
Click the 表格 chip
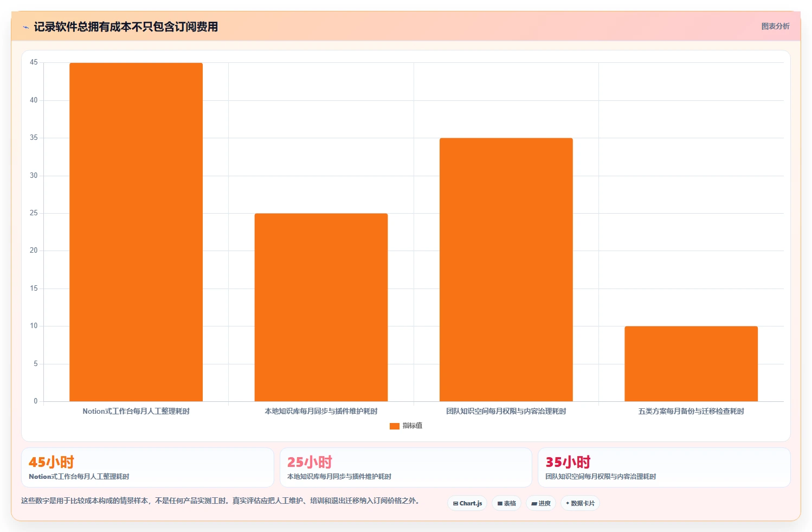coord(507,503)
